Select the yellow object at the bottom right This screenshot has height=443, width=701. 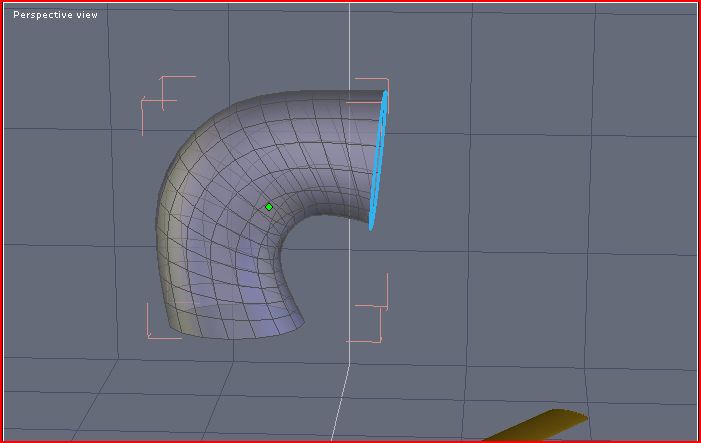click(536, 425)
